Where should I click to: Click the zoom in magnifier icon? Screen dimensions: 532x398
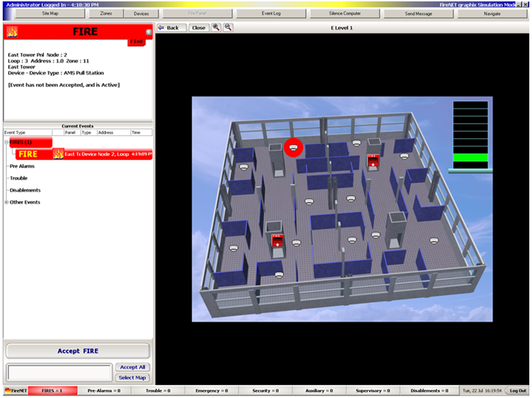216,28
